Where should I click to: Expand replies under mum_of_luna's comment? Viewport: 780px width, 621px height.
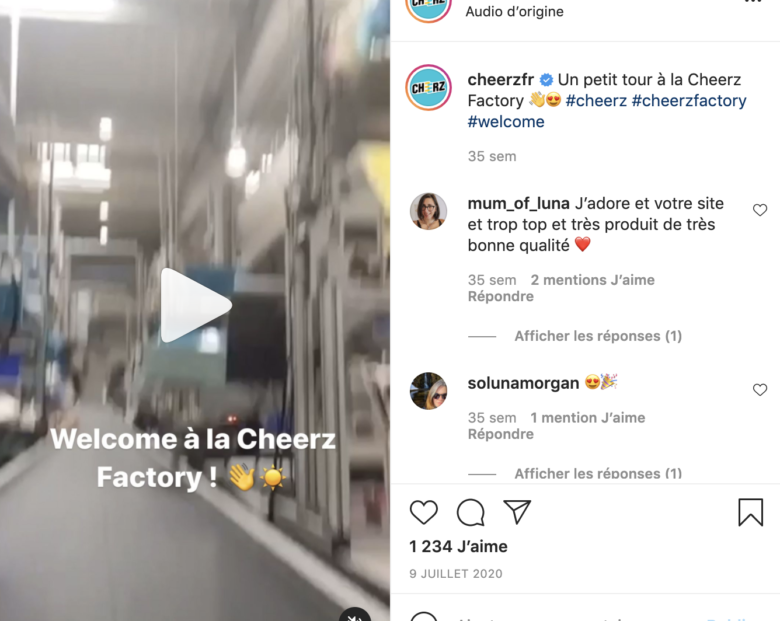point(598,336)
